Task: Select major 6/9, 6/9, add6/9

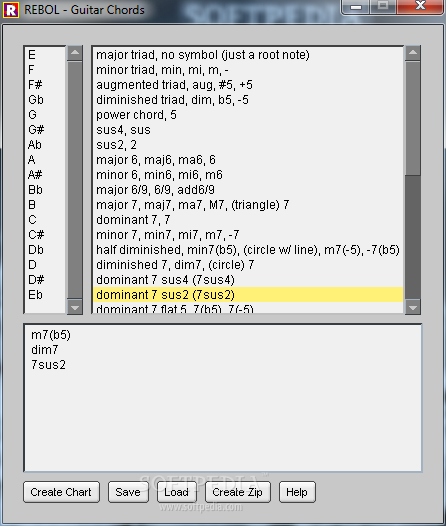Action: pyautogui.click(x=248, y=190)
